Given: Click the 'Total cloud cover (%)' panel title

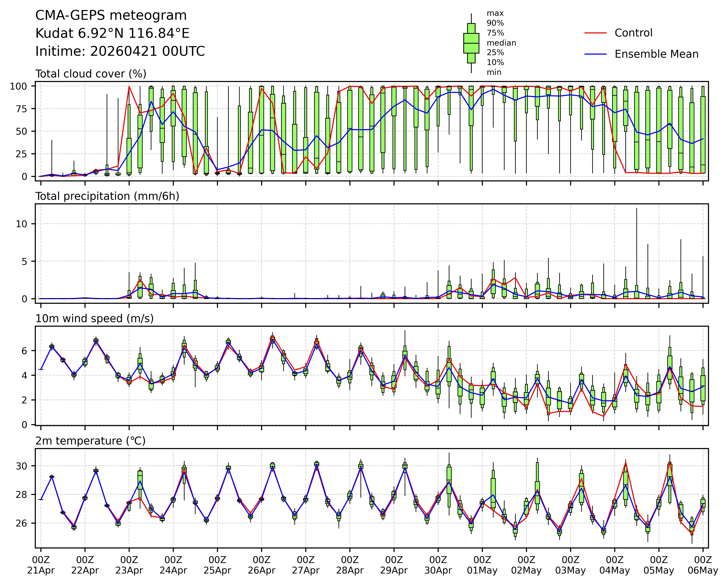Looking at the screenshot, I should coord(91,74).
